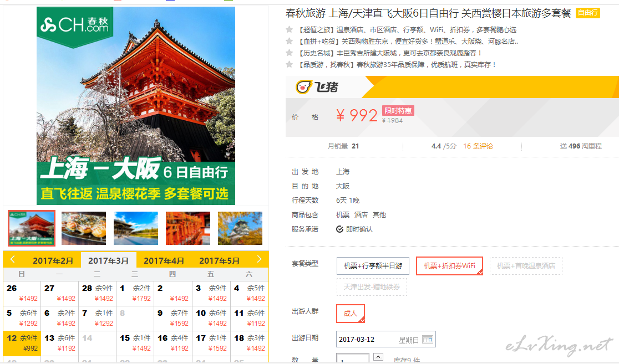This screenshot has width=619, height=364.
Task: Select March 11 priced ¥1192
Action: (250, 318)
